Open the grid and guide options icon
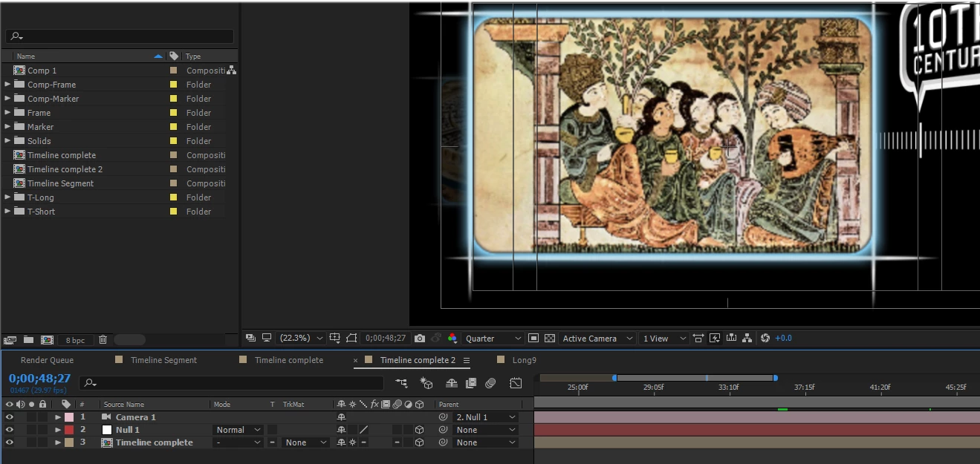The height and width of the screenshot is (464, 980). tap(335, 338)
